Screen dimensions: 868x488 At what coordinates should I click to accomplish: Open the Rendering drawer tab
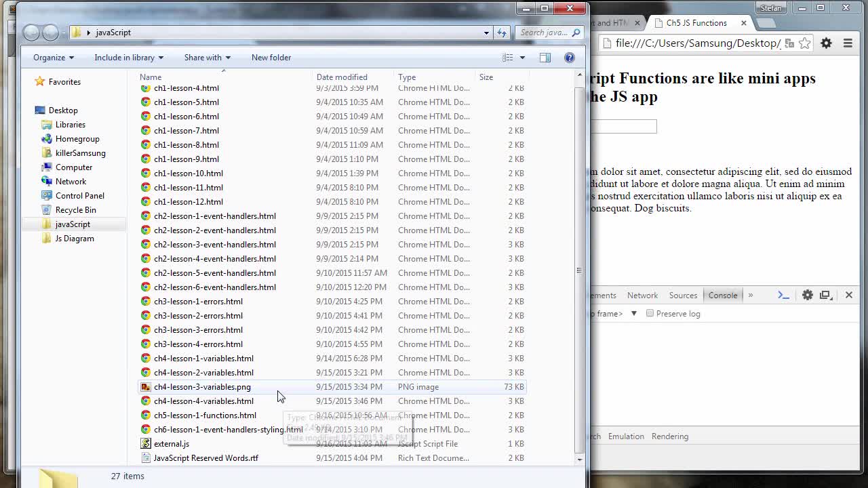[x=670, y=436]
